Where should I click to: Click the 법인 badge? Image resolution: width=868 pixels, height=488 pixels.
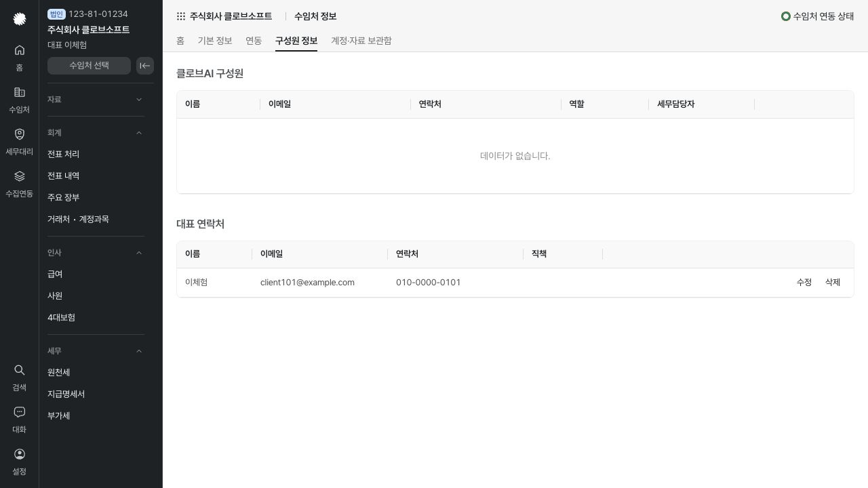pos(56,14)
